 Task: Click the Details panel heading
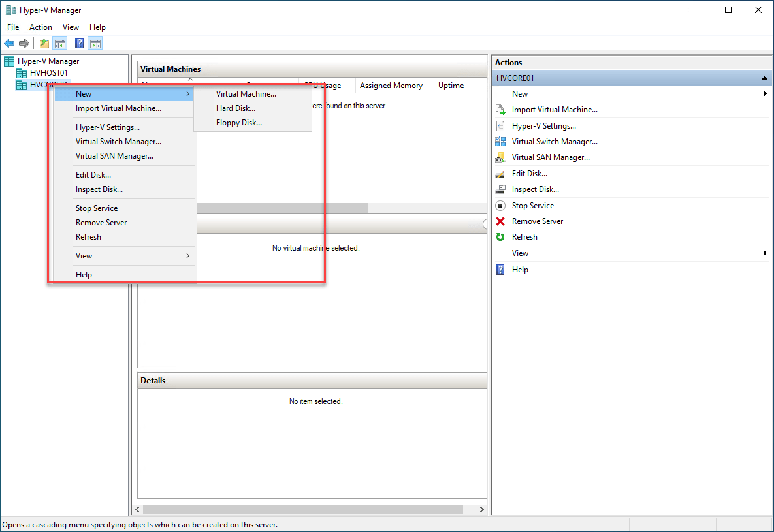[153, 381]
